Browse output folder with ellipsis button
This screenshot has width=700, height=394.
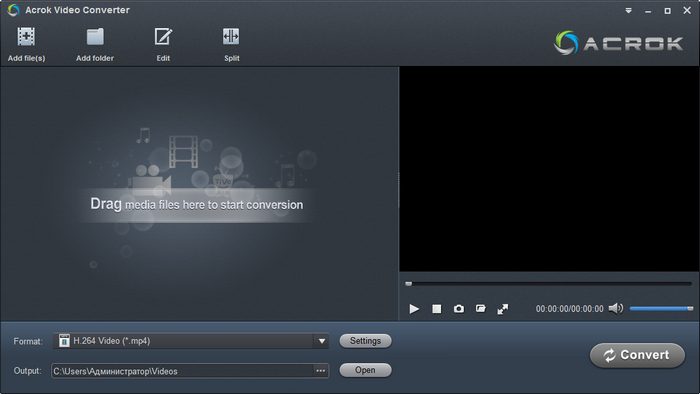pyautogui.click(x=321, y=371)
